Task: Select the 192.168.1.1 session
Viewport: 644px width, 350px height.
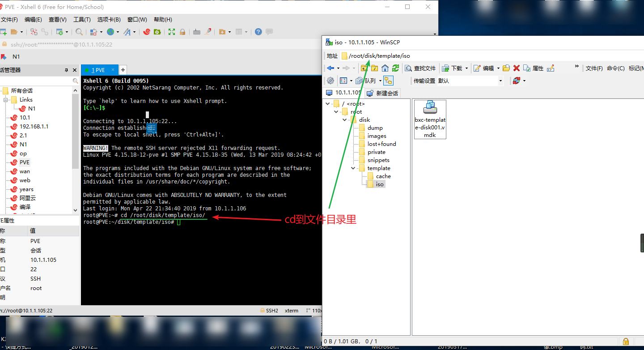Action: [x=34, y=127]
